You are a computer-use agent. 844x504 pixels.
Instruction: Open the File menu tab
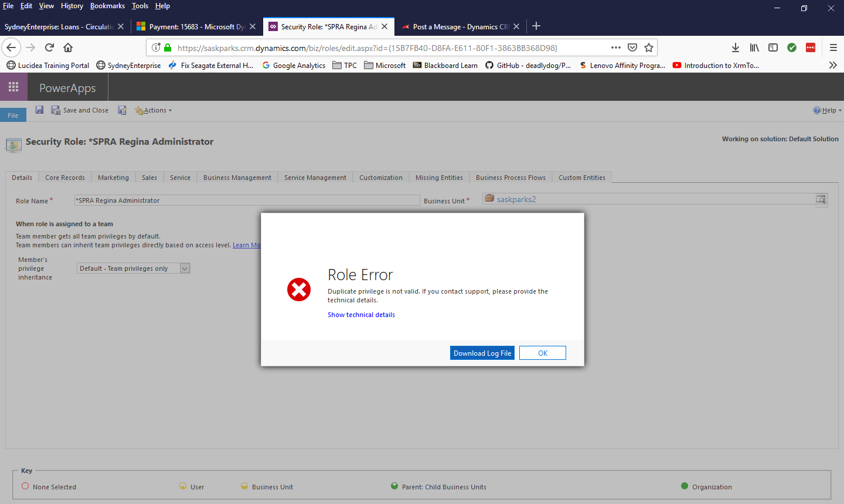point(13,115)
